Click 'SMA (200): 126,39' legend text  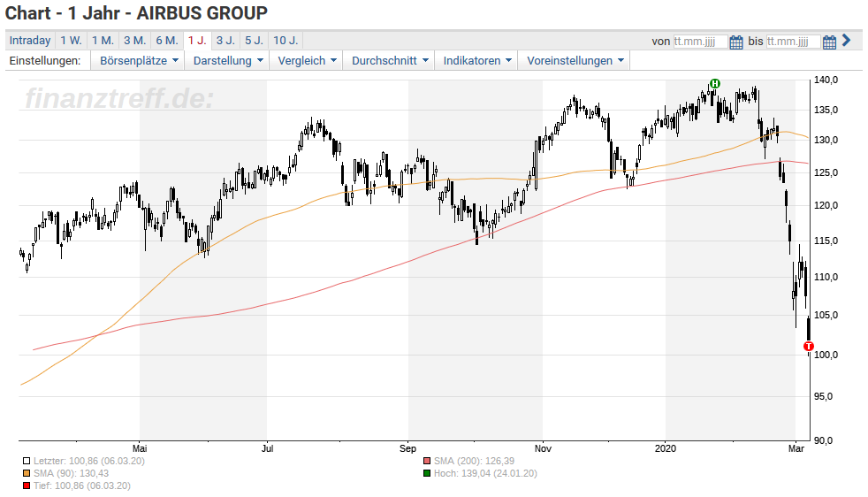point(474,461)
